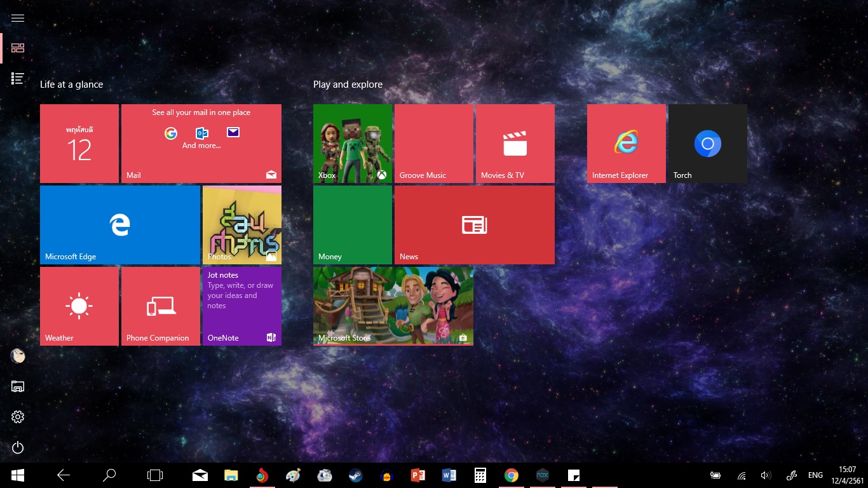Open the Microsoft Store game tile
Image resolution: width=868 pixels, height=488 pixels.
click(393, 306)
